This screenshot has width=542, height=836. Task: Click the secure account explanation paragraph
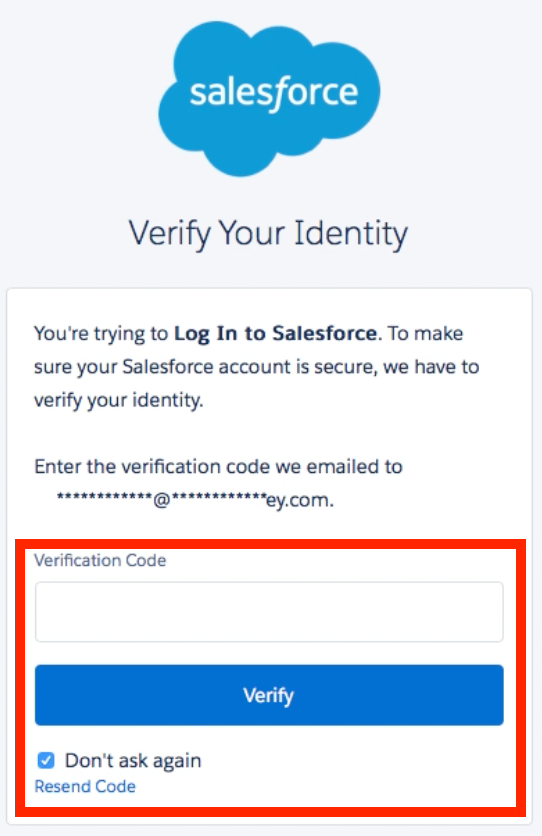click(257, 366)
